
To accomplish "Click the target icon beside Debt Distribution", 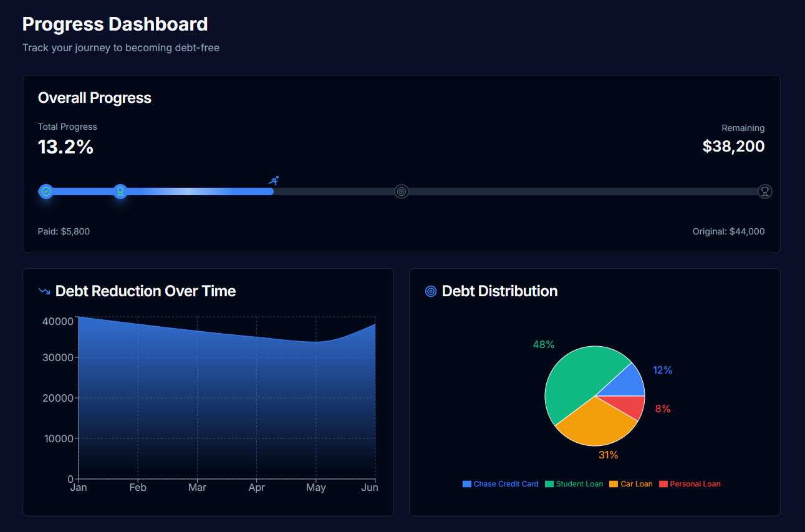I will [x=430, y=291].
